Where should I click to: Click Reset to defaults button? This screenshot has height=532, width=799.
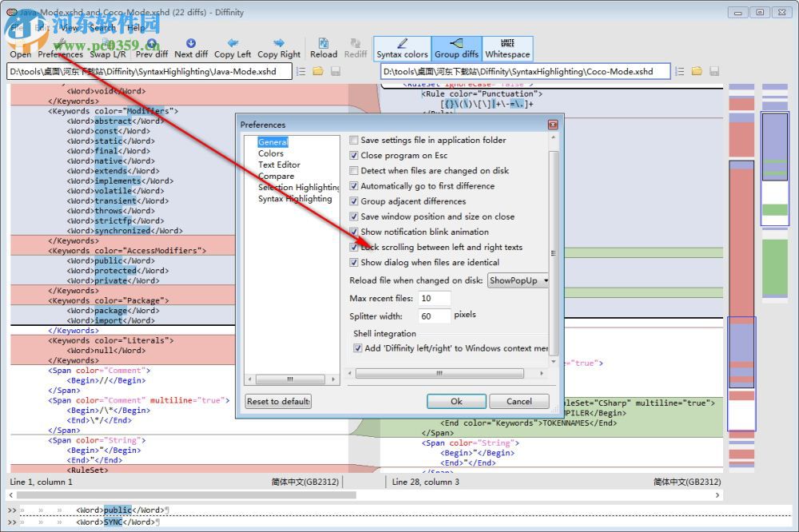point(278,402)
